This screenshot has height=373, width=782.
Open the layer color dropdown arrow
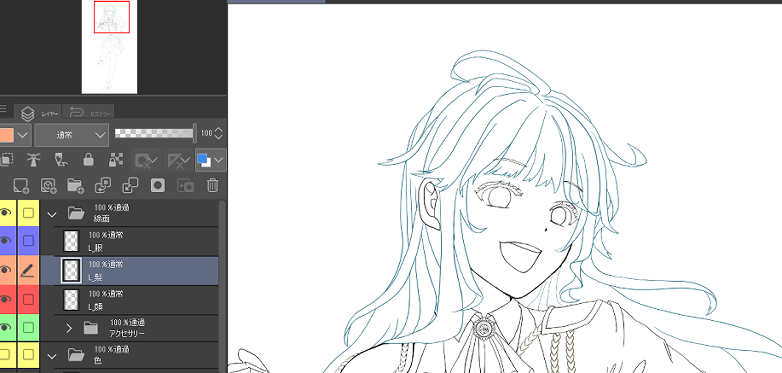coord(23,135)
